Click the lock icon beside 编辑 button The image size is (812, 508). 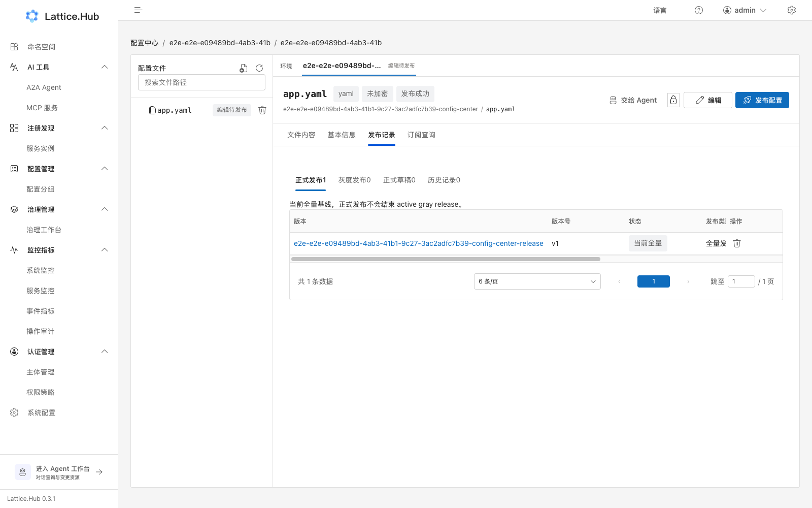point(673,100)
